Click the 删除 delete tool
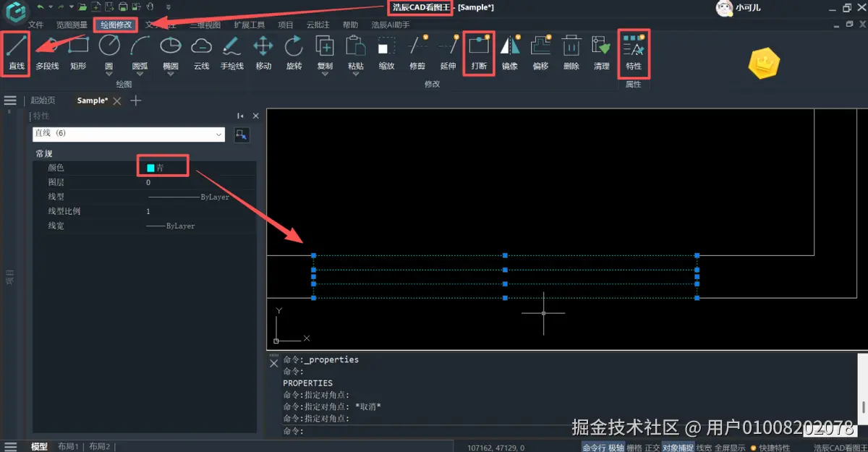The image size is (868, 452). (571, 52)
